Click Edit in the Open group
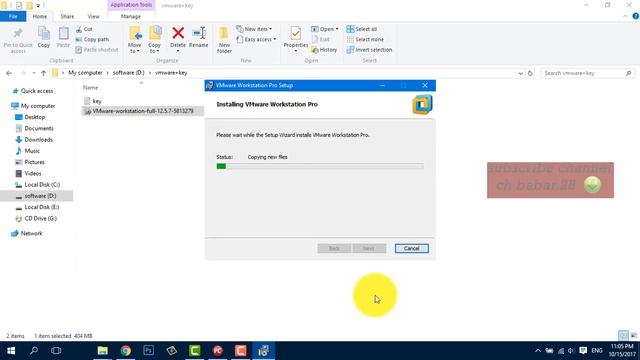640x360 pixels. tap(321, 39)
